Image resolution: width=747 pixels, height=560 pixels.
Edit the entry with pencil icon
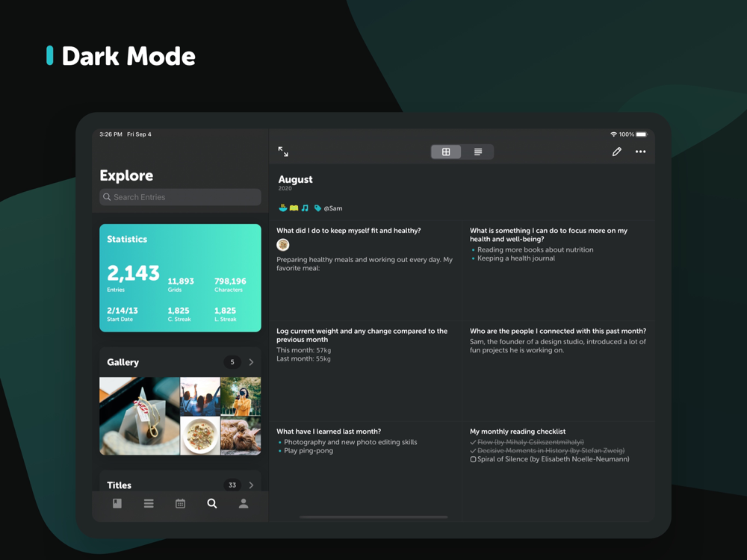pyautogui.click(x=616, y=152)
